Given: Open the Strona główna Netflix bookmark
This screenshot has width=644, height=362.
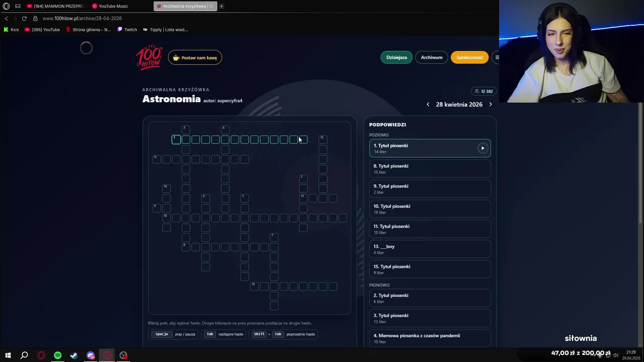Looking at the screenshot, I should pyautogui.click(x=89, y=30).
